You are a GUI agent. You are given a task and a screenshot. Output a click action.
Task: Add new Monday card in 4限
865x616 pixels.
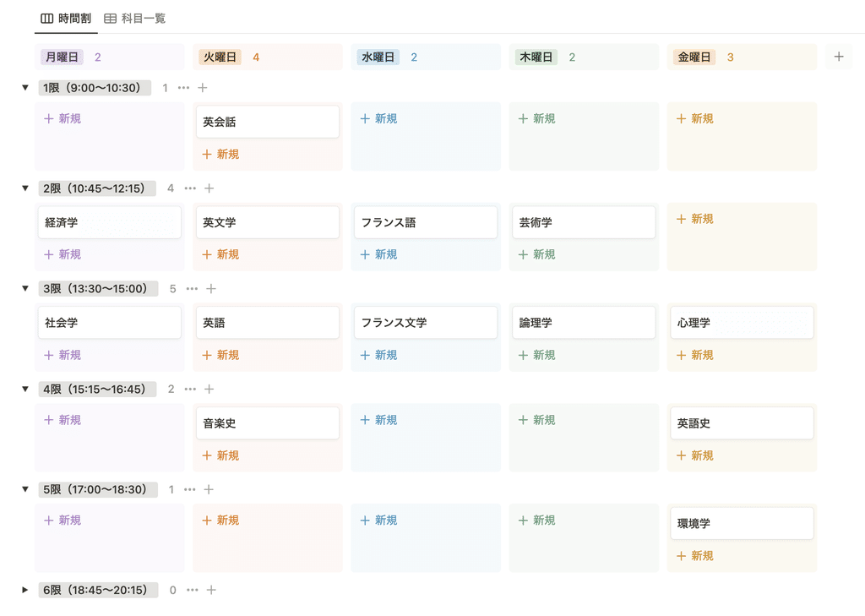pyautogui.click(x=63, y=420)
